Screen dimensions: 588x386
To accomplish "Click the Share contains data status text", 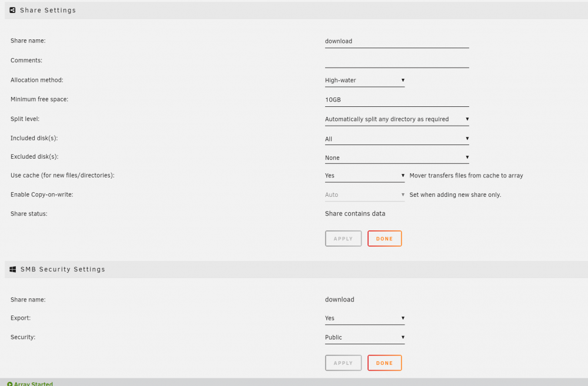I will coord(355,214).
